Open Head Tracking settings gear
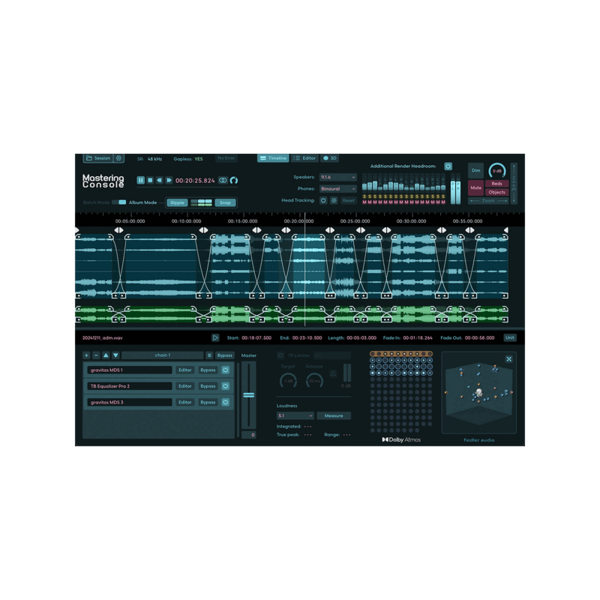 334,201
